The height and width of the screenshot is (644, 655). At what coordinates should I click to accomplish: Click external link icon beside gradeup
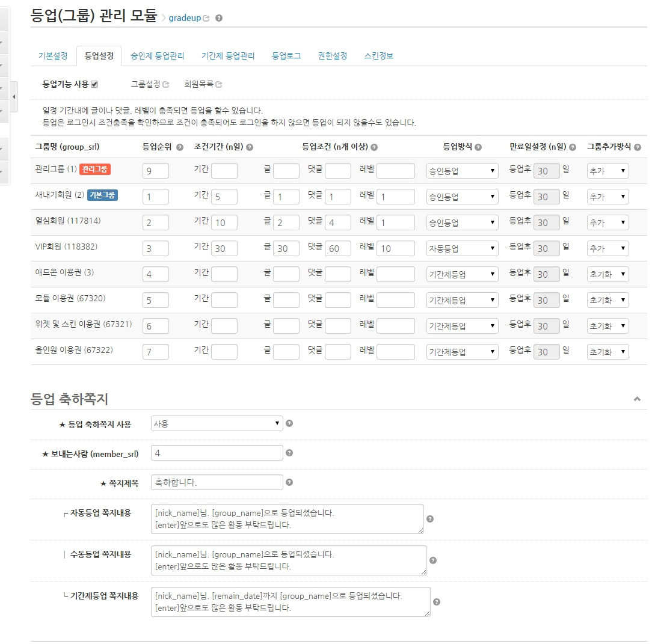pyautogui.click(x=206, y=18)
